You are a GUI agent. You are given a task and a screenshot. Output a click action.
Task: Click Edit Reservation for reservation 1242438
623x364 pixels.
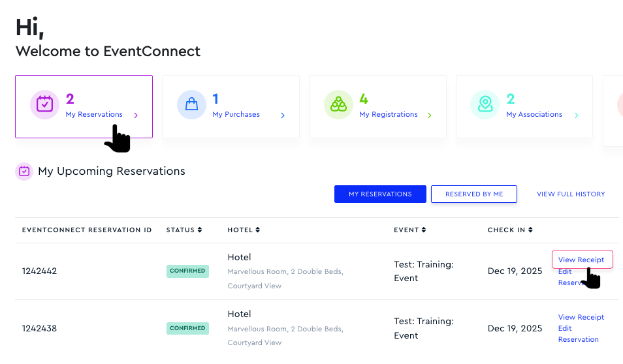click(x=578, y=334)
